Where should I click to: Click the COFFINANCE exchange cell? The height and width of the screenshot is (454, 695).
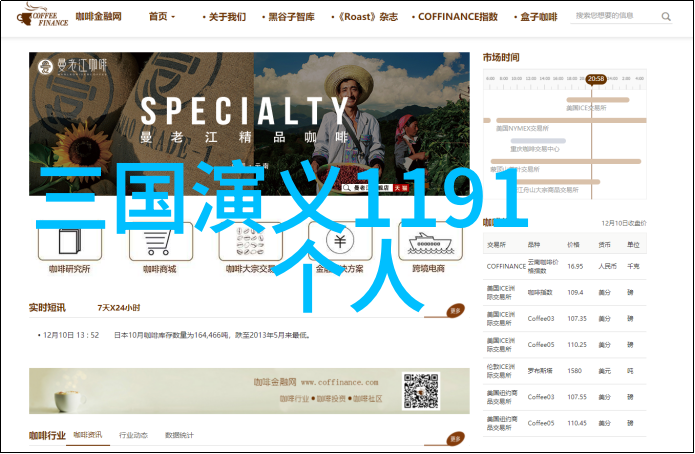coord(506,266)
